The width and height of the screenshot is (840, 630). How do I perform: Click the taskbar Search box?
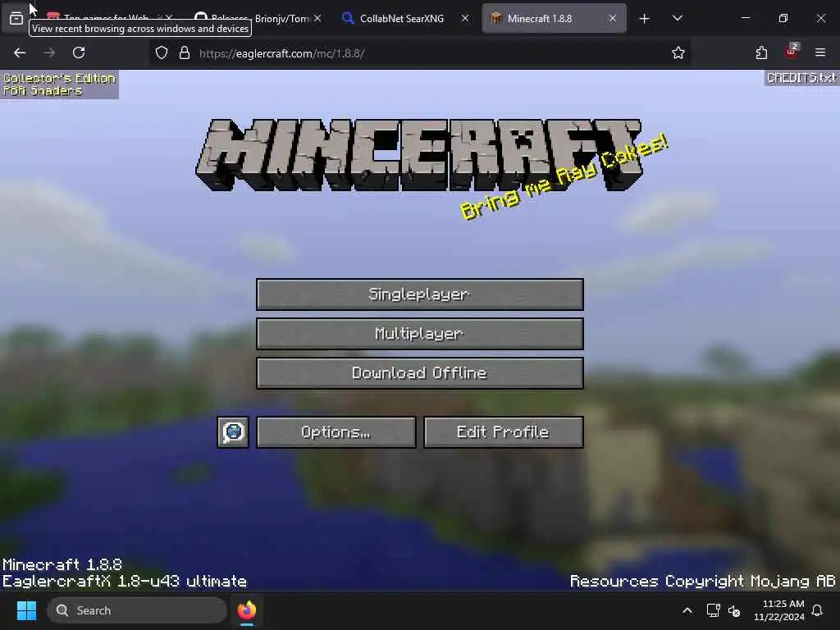point(137,610)
